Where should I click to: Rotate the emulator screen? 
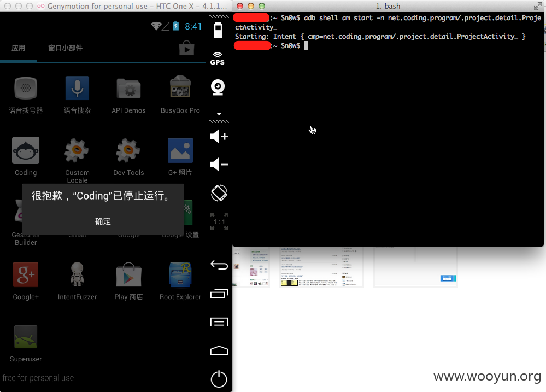click(219, 193)
